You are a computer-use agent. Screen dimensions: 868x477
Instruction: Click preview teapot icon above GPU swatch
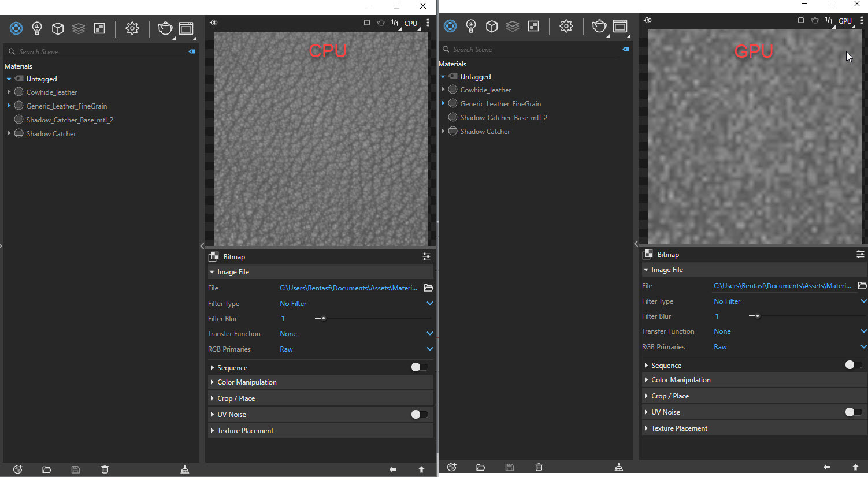(x=815, y=21)
